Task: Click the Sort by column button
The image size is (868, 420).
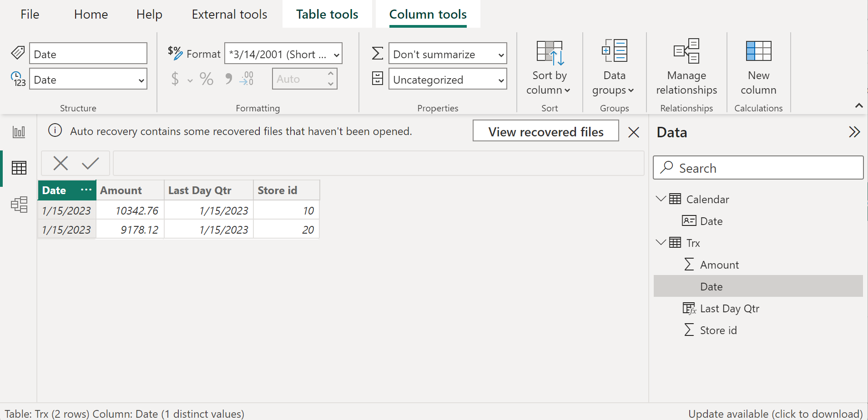Action: coord(549,67)
